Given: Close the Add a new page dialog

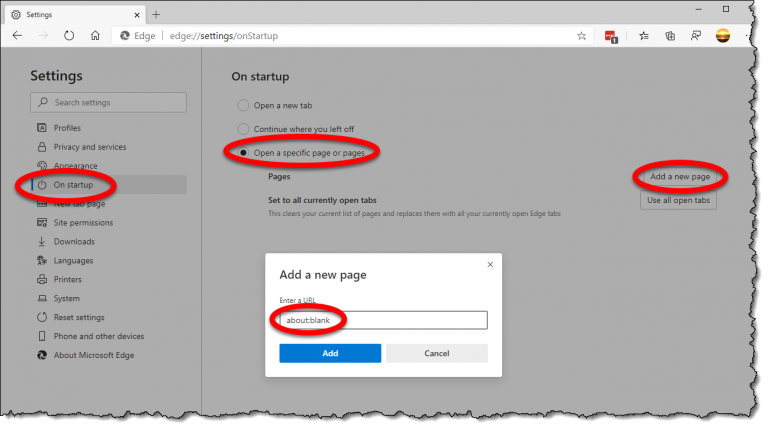Looking at the screenshot, I should tap(490, 264).
